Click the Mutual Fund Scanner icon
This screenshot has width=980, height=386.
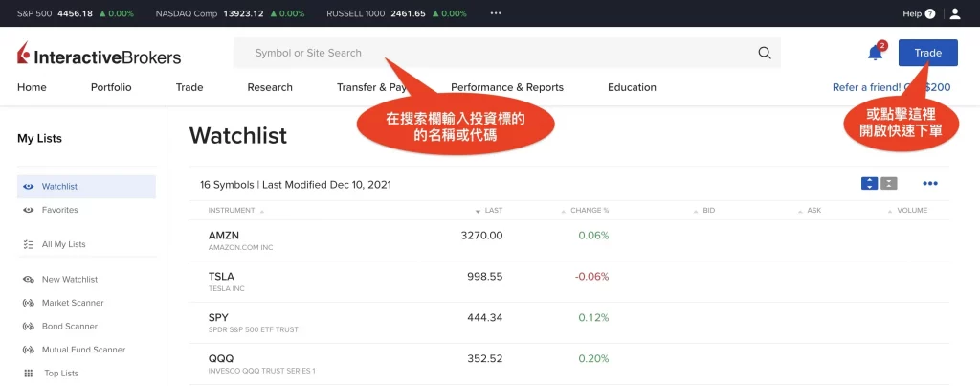click(28, 350)
